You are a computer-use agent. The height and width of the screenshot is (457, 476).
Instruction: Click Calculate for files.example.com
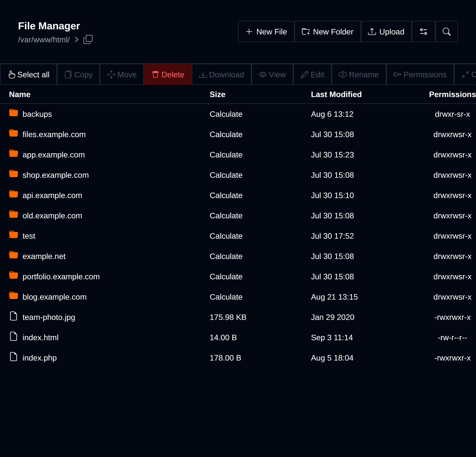tap(226, 135)
